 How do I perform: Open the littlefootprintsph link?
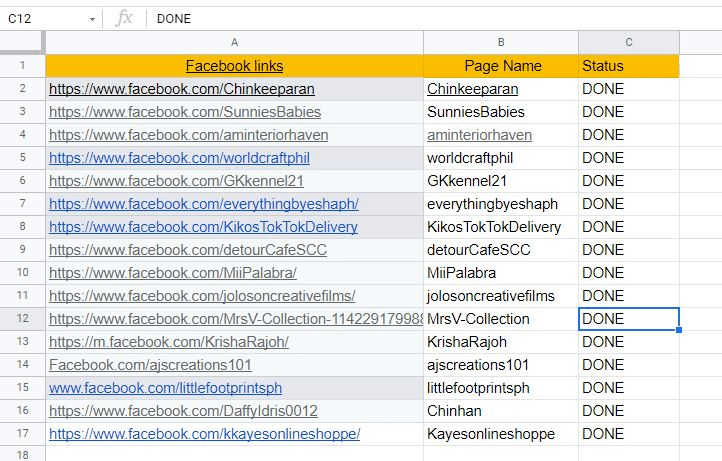[x=165, y=388]
